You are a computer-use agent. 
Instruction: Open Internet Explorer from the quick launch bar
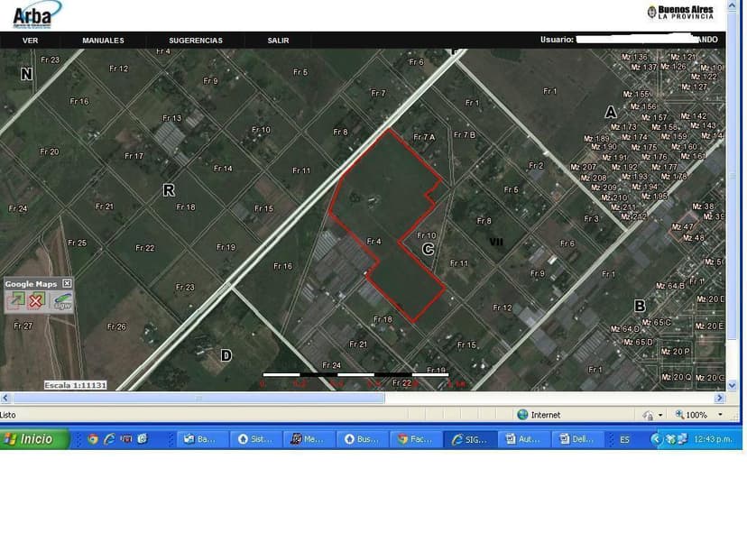pyautogui.click(x=109, y=438)
